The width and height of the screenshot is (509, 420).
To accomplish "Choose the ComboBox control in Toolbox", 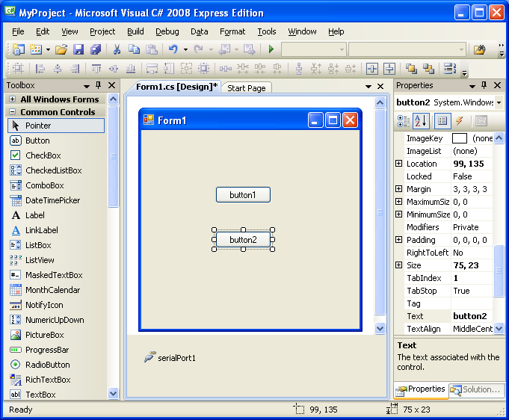I will 45,185.
